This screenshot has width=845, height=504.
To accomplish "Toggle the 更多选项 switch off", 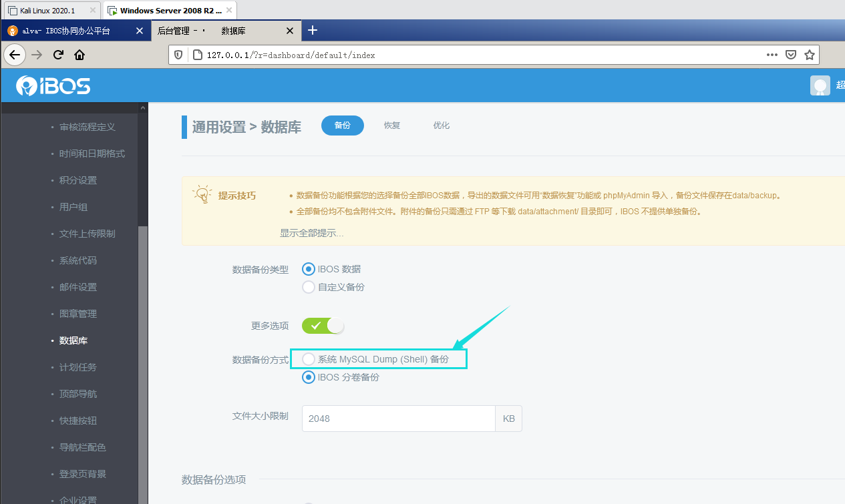I will [323, 326].
